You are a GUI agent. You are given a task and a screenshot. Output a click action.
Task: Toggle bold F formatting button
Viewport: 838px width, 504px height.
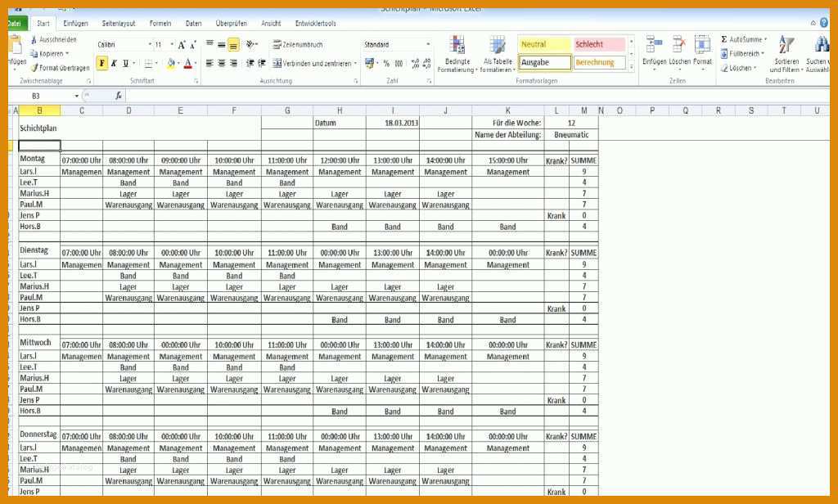click(101, 63)
